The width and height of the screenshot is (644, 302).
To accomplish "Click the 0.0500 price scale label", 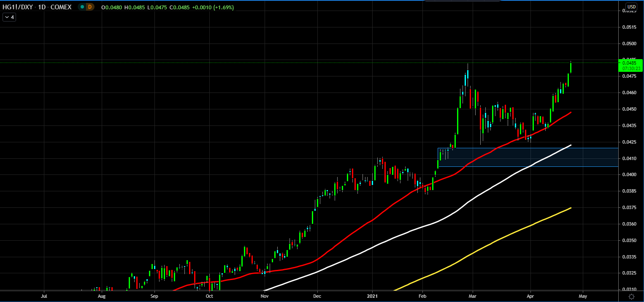I will (629, 44).
